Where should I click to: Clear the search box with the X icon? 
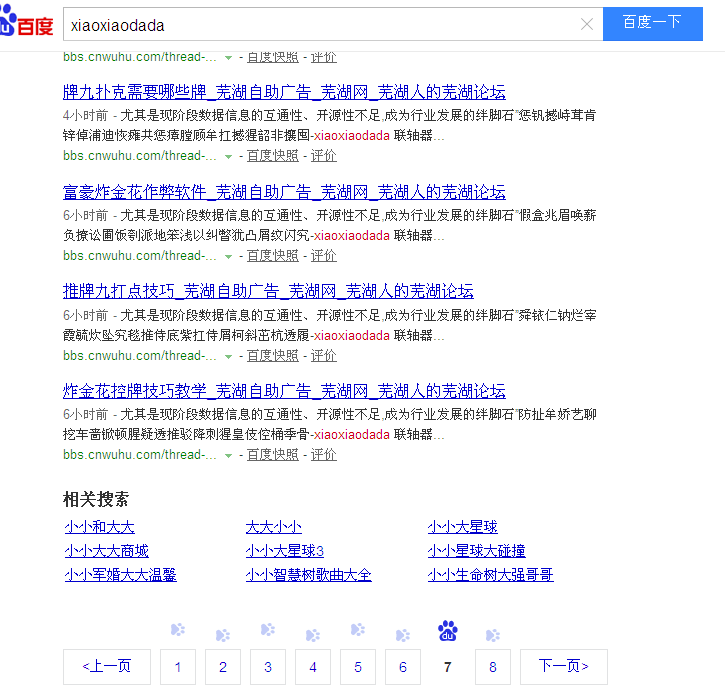point(587,24)
